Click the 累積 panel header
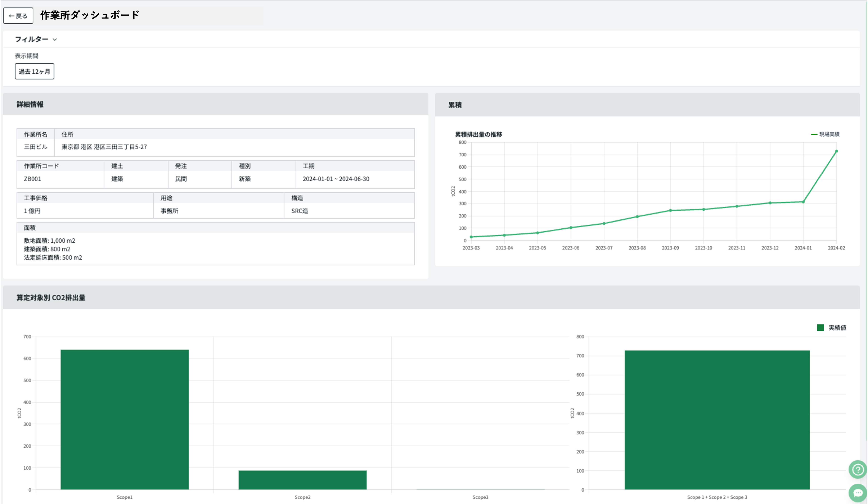This screenshot has height=504, width=868. coord(455,105)
